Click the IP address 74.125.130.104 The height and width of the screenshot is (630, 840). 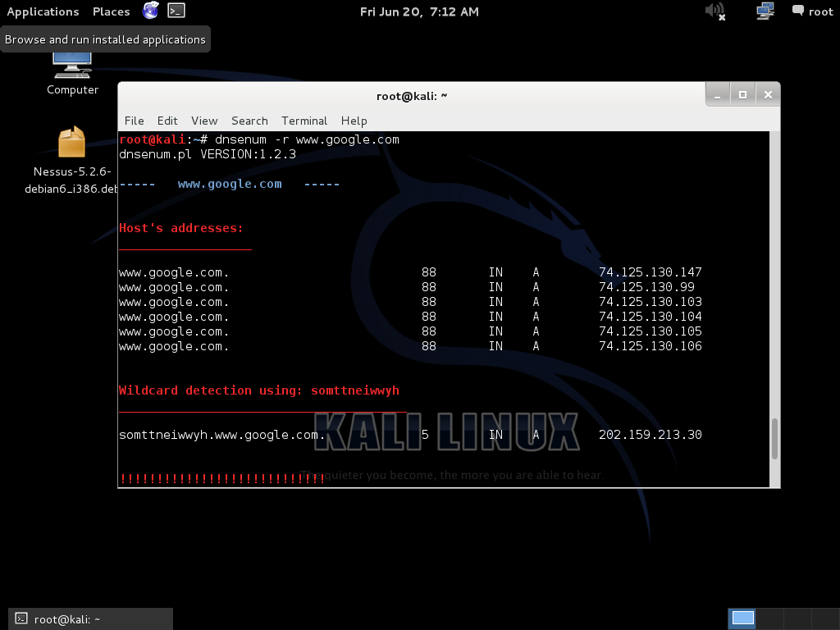pos(651,317)
